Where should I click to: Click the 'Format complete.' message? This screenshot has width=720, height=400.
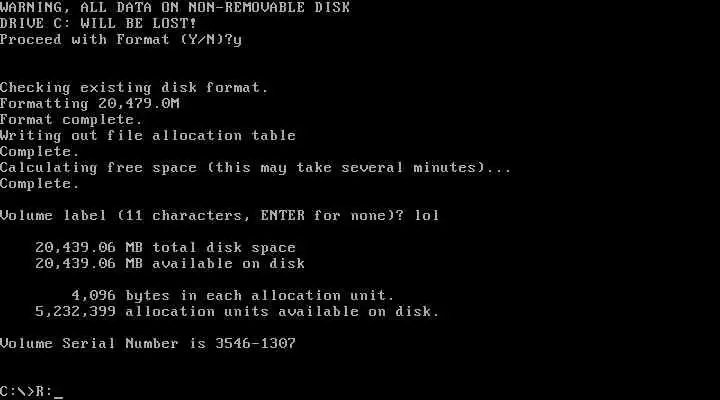coord(72,120)
